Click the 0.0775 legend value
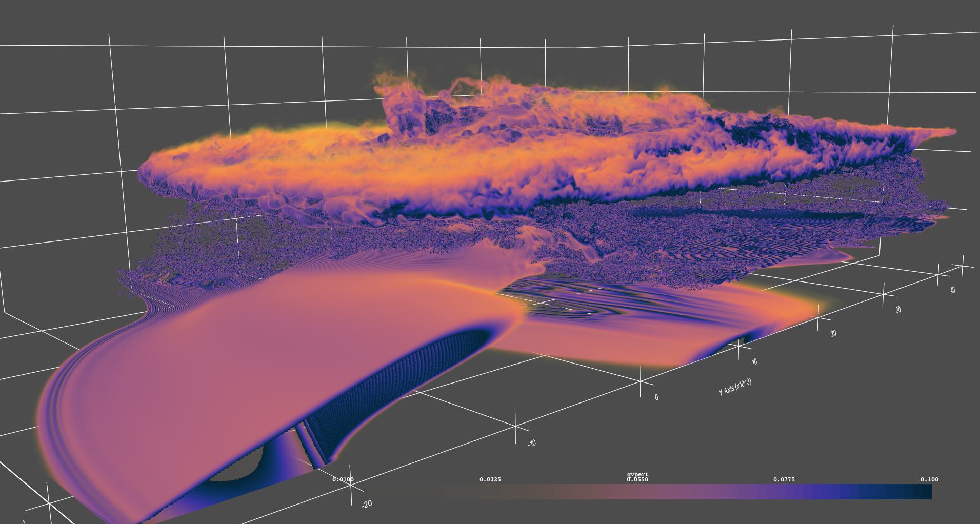 (x=783, y=479)
